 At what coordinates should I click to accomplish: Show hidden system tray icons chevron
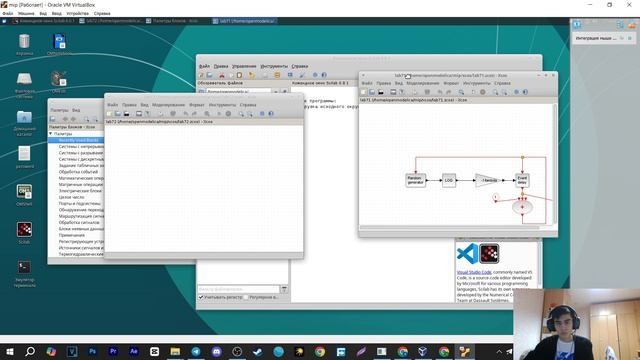pyautogui.click(x=499, y=352)
